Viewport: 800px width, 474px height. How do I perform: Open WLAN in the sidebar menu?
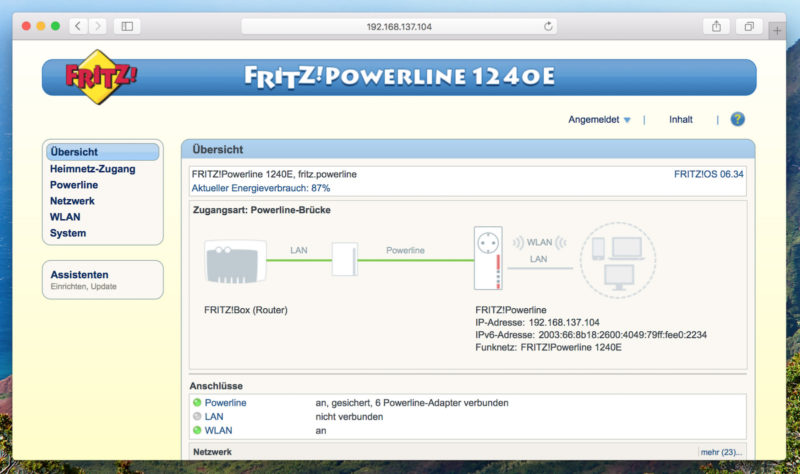65,217
